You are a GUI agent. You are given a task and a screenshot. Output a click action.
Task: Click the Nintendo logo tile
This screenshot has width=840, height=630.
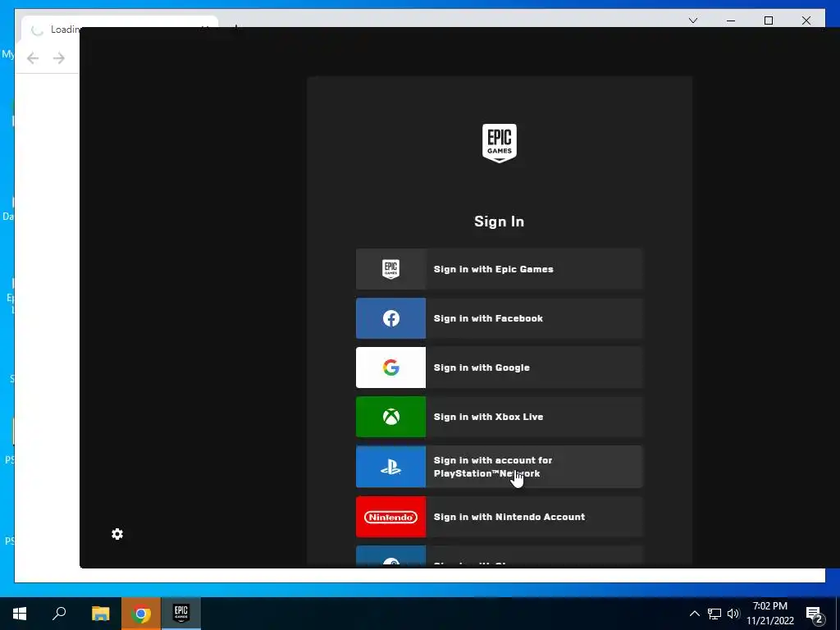pos(391,517)
